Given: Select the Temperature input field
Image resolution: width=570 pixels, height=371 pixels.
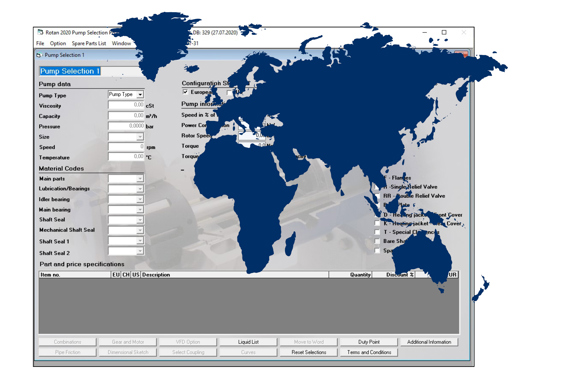Looking at the screenshot, I should coord(126,157).
